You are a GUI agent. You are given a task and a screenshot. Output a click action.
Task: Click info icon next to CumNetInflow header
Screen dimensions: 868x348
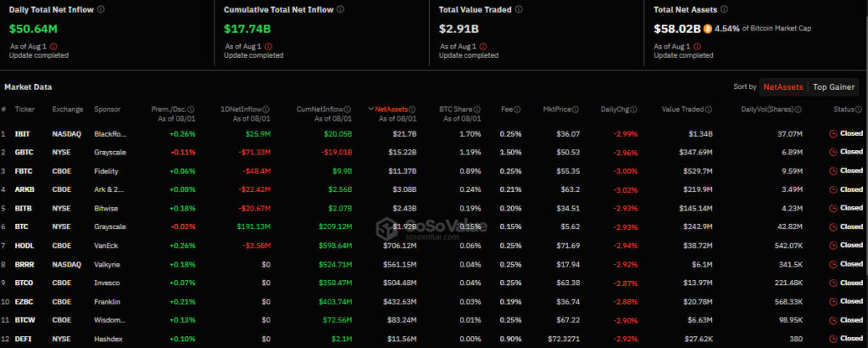(348, 109)
